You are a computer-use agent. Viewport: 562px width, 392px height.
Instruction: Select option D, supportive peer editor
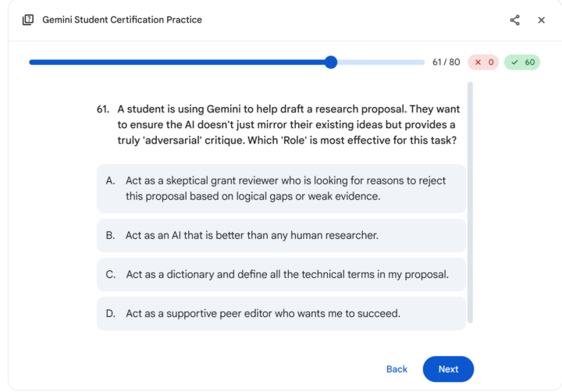point(281,313)
